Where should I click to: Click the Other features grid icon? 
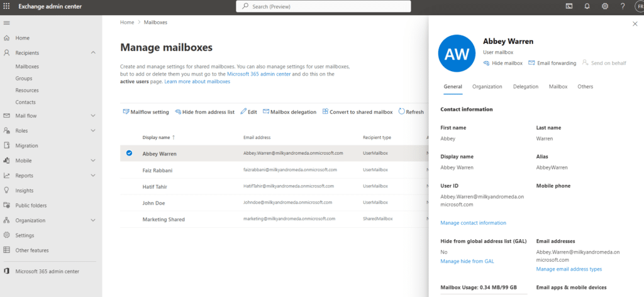(x=6, y=250)
